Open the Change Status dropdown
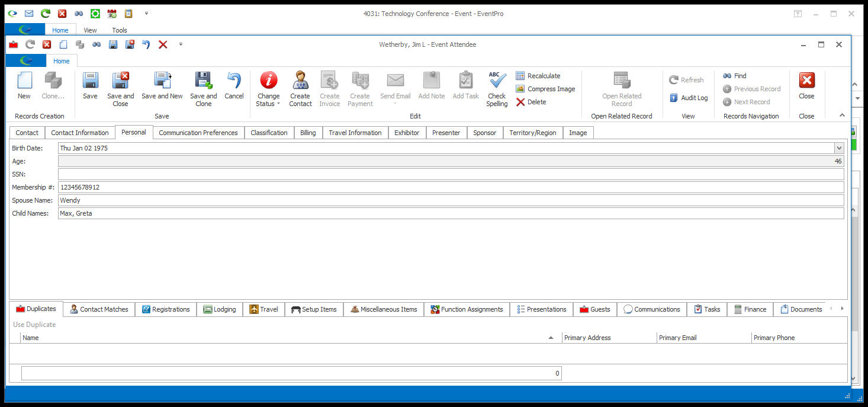 (268, 89)
